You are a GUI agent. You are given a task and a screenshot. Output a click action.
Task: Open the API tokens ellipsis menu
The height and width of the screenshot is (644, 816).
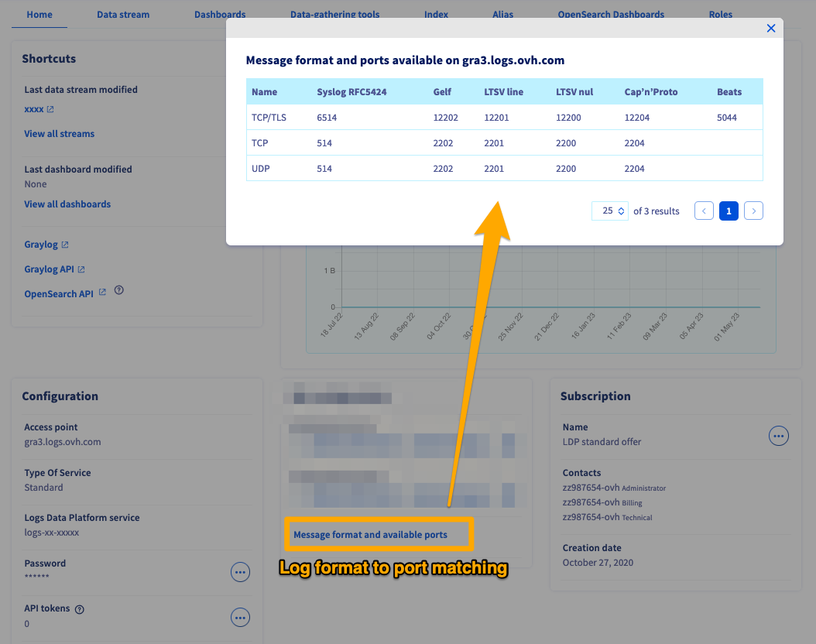coord(240,617)
